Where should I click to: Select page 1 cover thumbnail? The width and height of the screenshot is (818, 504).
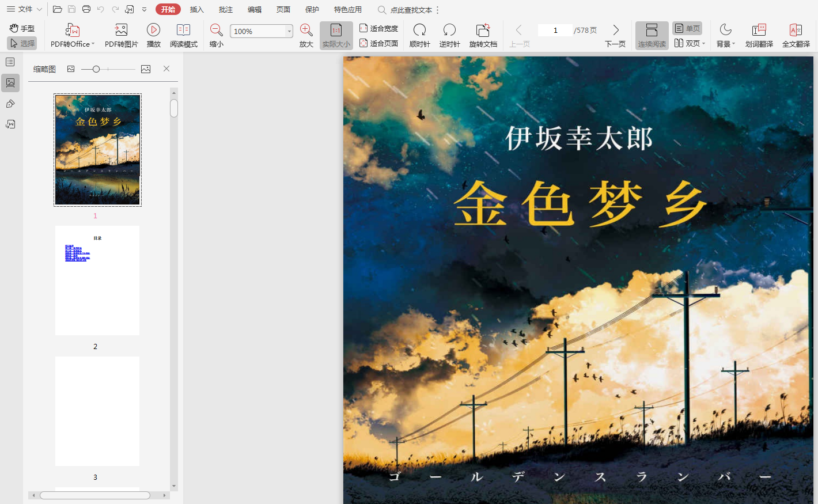(x=97, y=150)
